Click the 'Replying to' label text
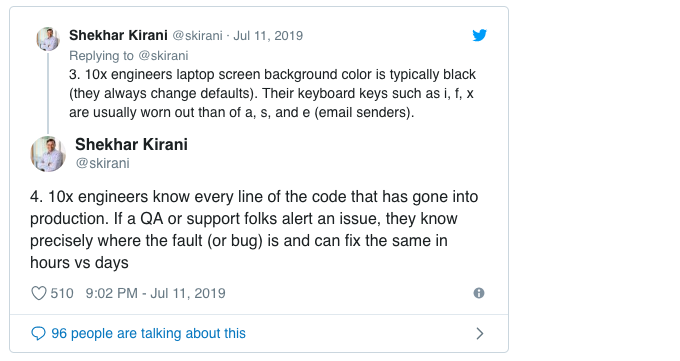 click(101, 56)
